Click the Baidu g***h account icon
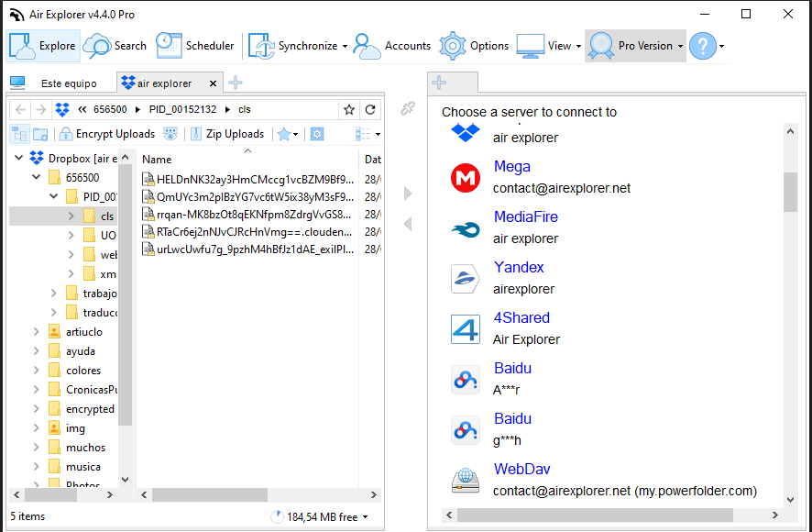Screen dimensions: 812x532 point(465,430)
